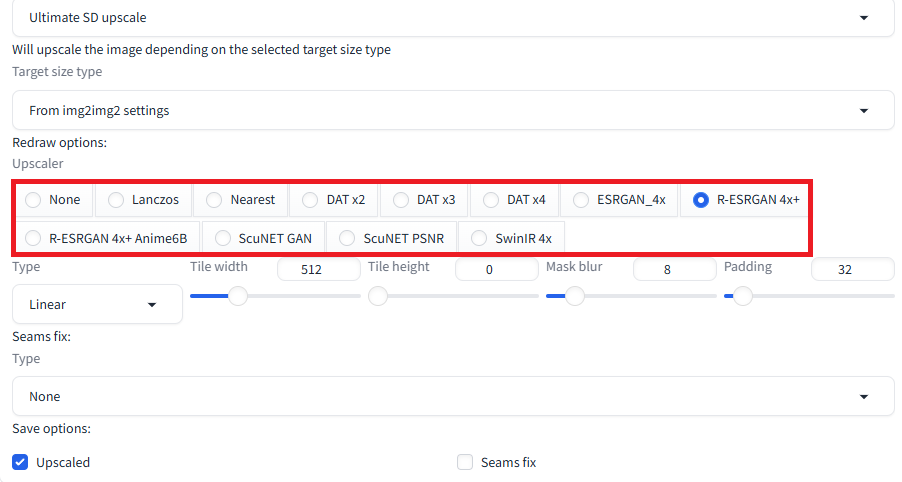Open the Ultimate SD upscale script dropdown
This screenshot has height=482, width=902.
click(x=452, y=18)
